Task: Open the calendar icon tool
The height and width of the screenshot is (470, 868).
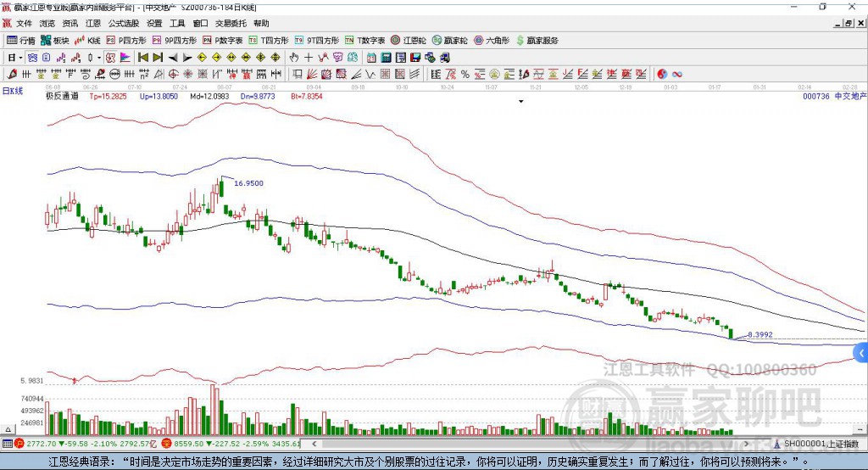Action: [371, 58]
